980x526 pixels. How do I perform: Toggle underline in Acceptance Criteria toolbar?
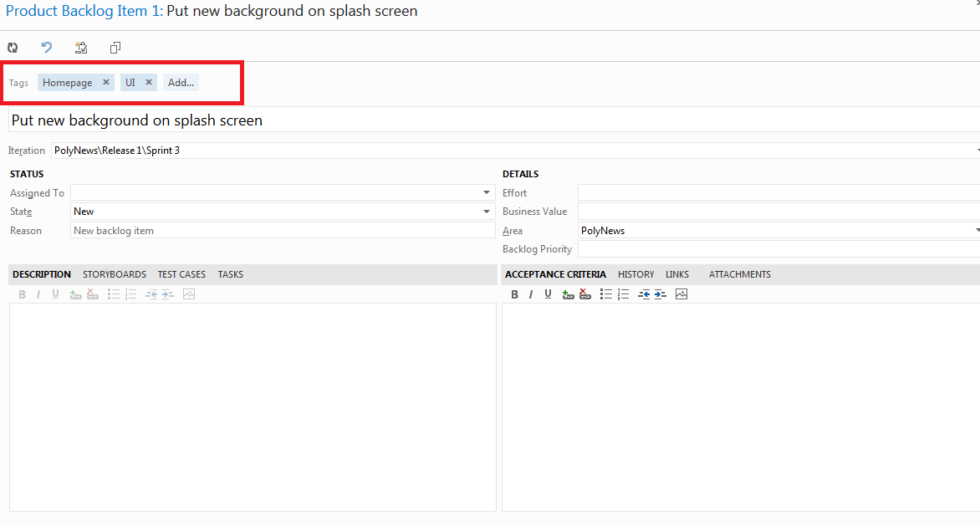[549, 294]
